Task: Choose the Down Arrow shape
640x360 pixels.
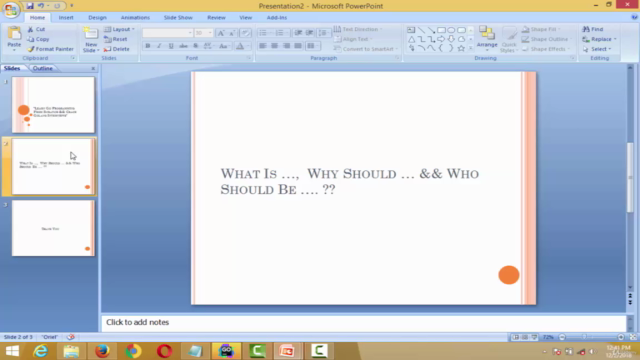Action: pyautogui.click(x=451, y=39)
